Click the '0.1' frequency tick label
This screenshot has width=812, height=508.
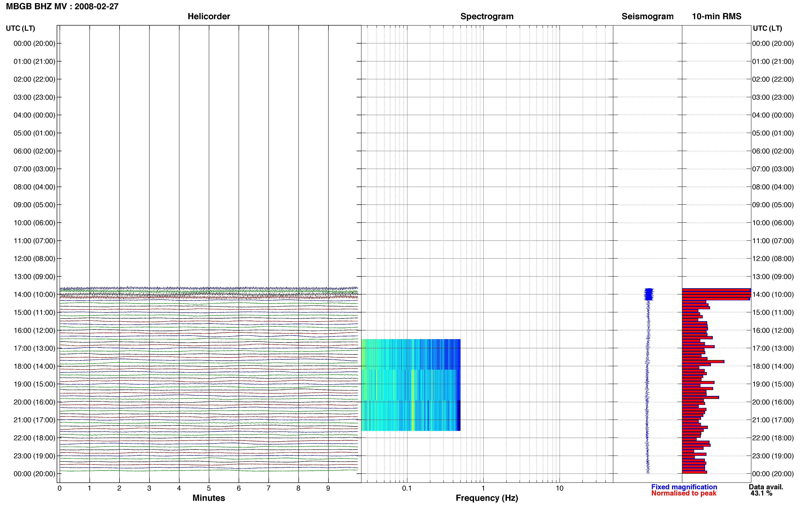pos(407,488)
